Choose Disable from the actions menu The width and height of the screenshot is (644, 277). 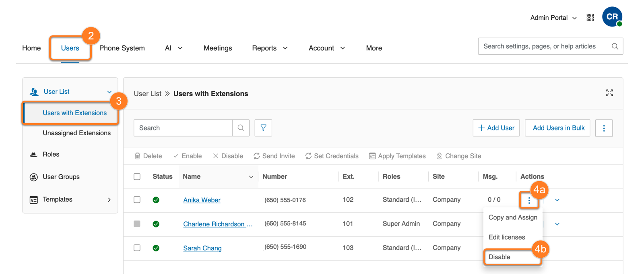point(500,257)
